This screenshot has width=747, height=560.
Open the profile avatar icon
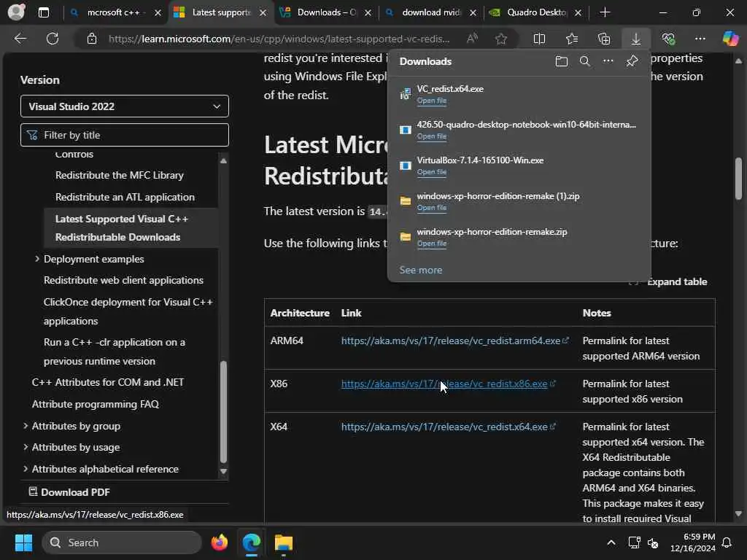16,12
